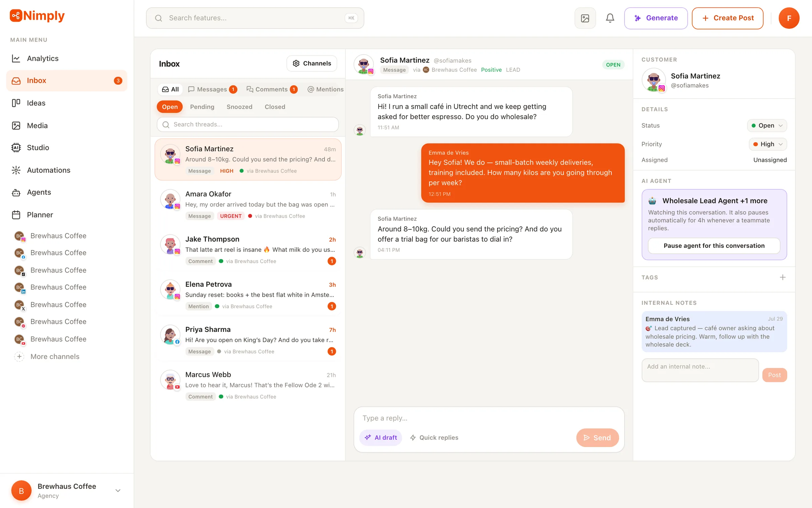This screenshot has width=812, height=508.
Task: Open the Media image icon in sidebar
Action: tap(16, 126)
